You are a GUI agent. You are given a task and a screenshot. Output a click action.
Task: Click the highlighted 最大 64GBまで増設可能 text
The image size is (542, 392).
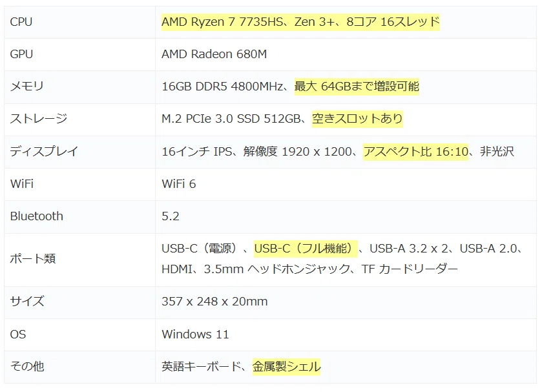pyautogui.click(x=357, y=86)
